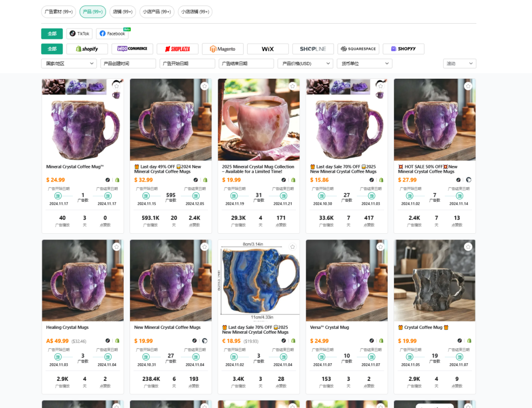Click the Shopify icon beside the $32.99 price
Image resolution: width=532 pixels, height=408 pixels.
pos(205,180)
